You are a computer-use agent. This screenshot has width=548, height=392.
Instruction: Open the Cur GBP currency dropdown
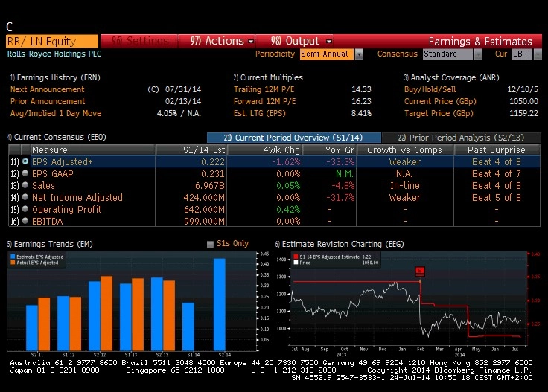click(522, 54)
